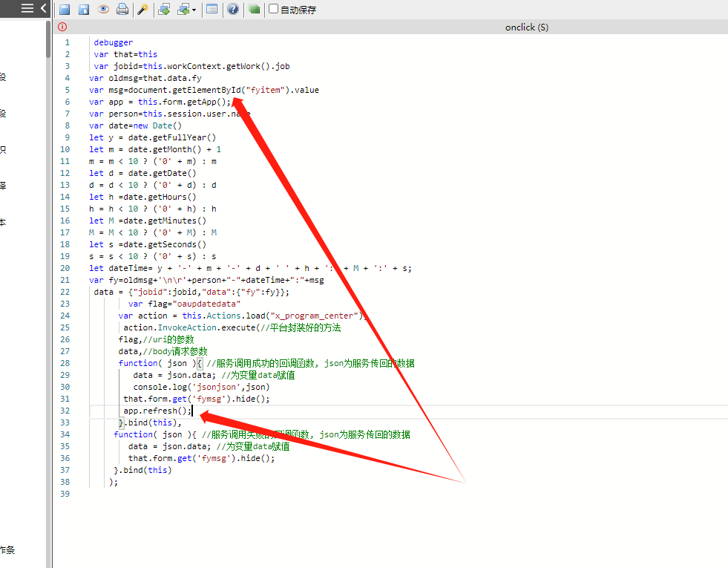
Task: Collapse the left sidebar with the chevron
Action: point(44,8)
